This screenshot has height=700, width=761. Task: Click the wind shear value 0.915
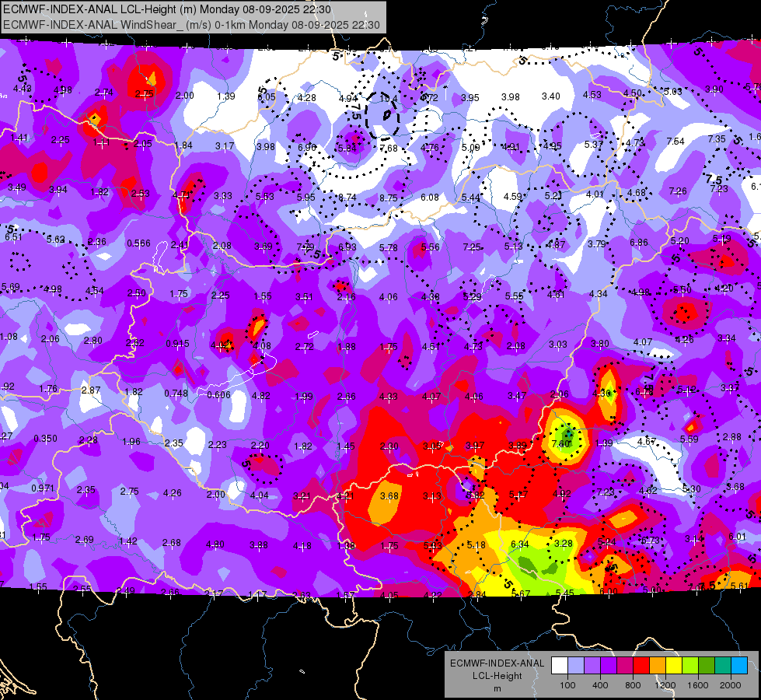coord(178,344)
